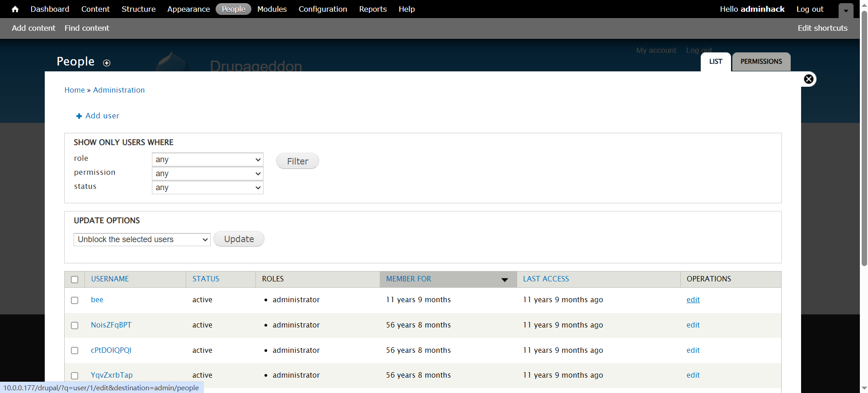The width and height of the screenshot is (868, 393).
Task: Click the plus icon next to Add user
Action: [x=79, y=116]
